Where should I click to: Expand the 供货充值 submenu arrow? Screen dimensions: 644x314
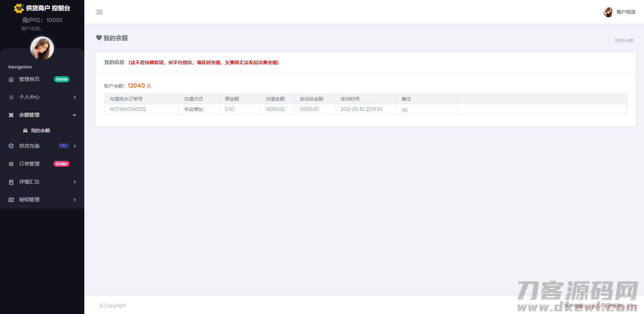point(75,146)
